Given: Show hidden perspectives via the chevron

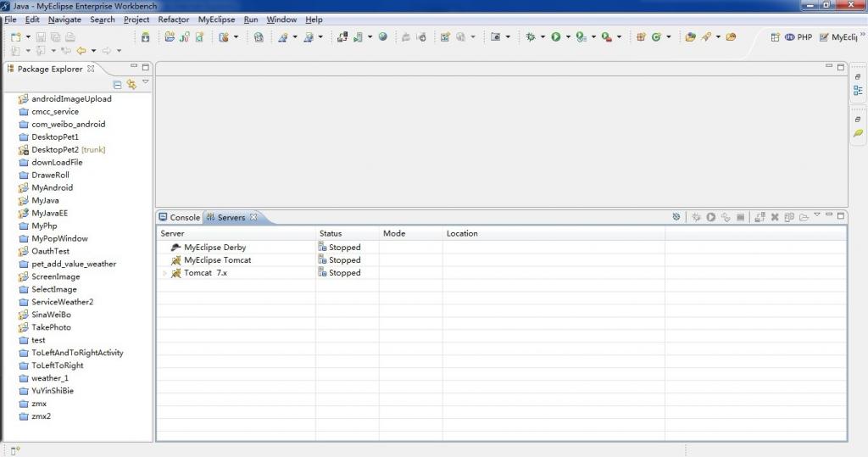Looking at the screenshot, I should point(862,34).
